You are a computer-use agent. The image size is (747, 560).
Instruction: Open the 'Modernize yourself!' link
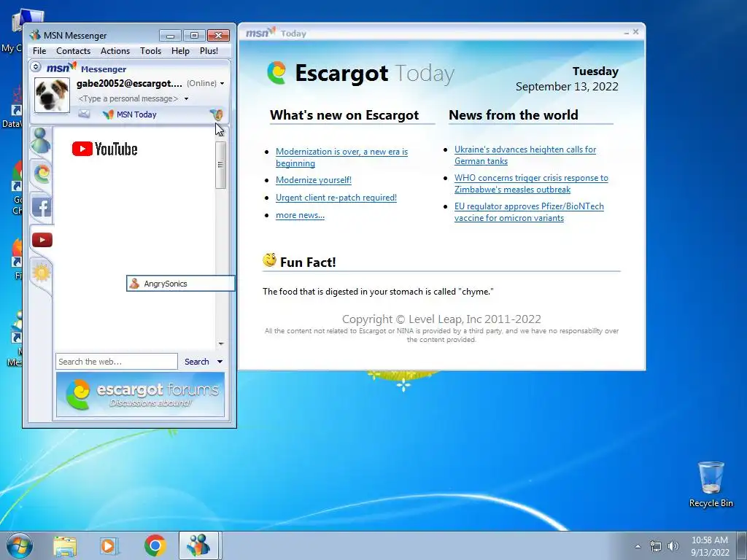[x=314, y=180]
